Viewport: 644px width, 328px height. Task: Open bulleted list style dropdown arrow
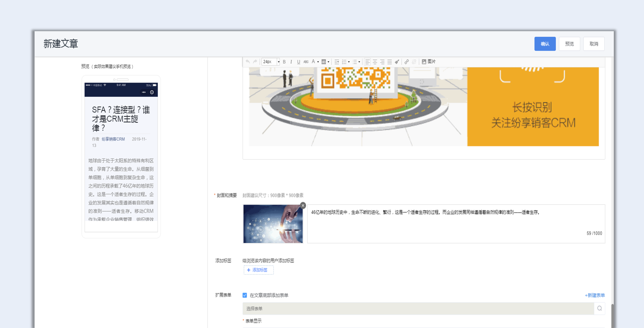point(359,62)
